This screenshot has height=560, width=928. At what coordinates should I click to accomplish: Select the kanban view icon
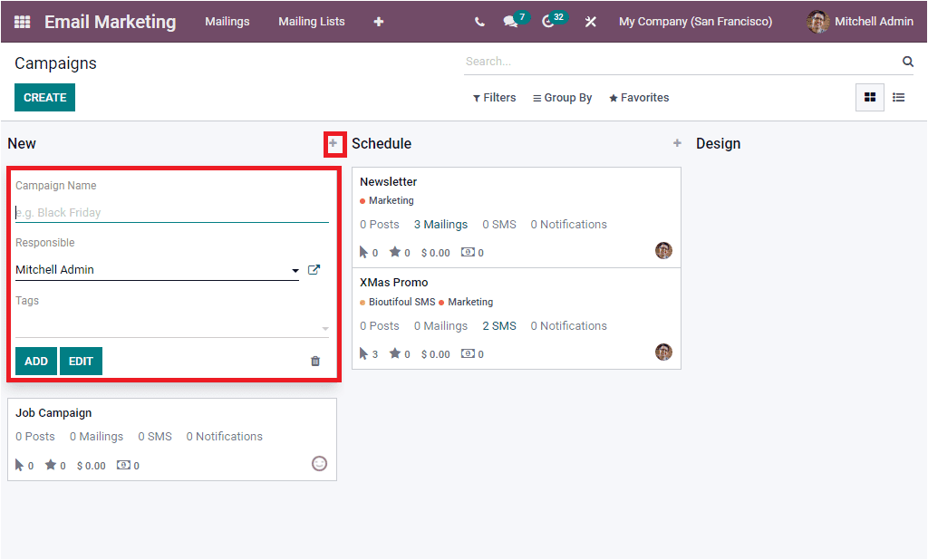[869, 97]
